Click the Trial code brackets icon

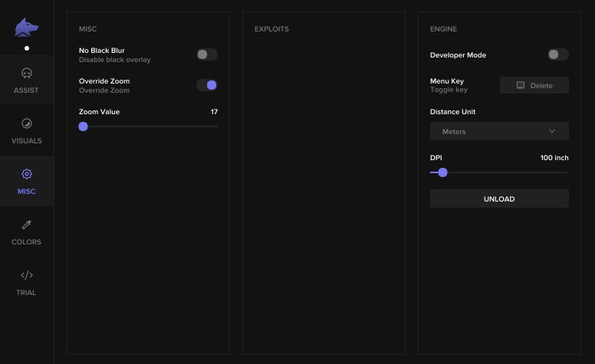coord(27,275)
